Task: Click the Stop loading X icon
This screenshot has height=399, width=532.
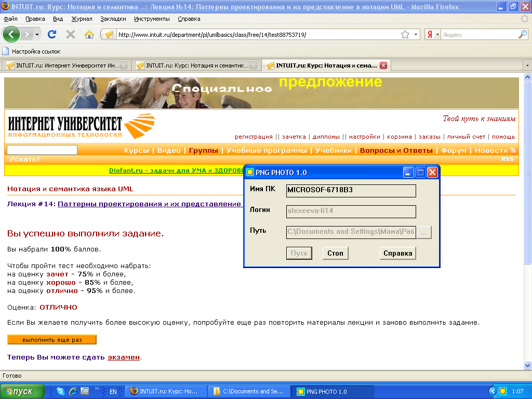Action: pyautogui.click(x=71, y=34)
